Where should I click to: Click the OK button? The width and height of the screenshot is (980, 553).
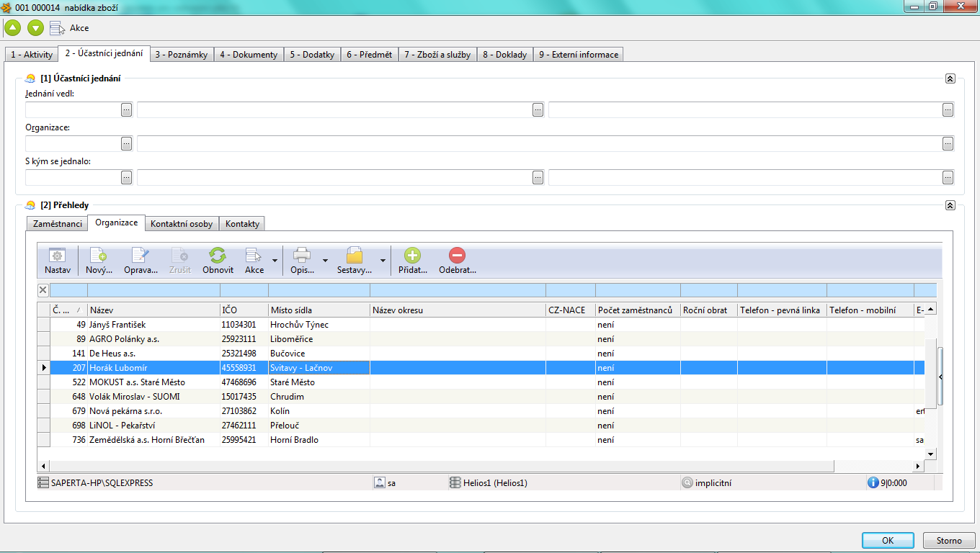(888, 541)
